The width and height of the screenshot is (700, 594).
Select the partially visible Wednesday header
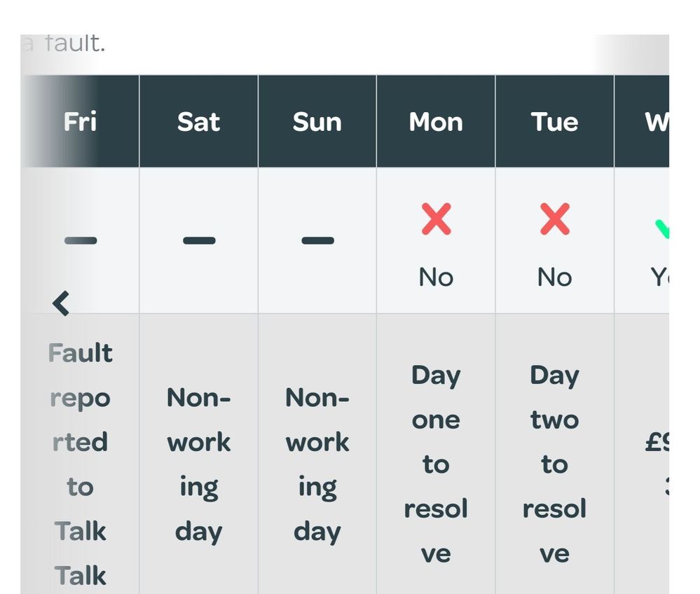(x=642, y=121)
